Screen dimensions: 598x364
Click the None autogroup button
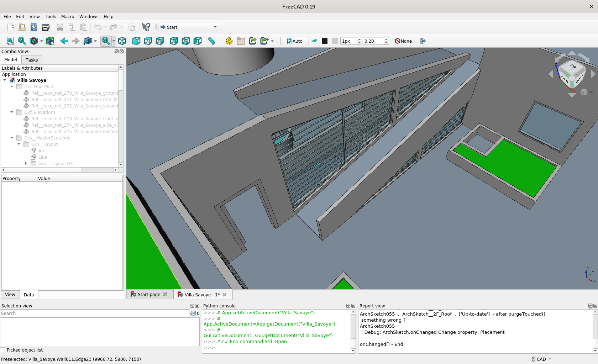tap(403, 41)
